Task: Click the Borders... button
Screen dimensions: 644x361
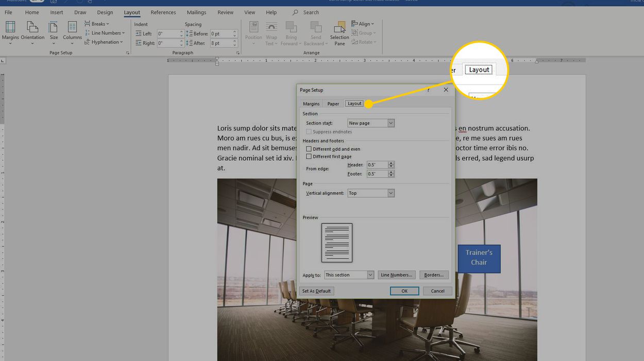Action: [x=434, y=275]
